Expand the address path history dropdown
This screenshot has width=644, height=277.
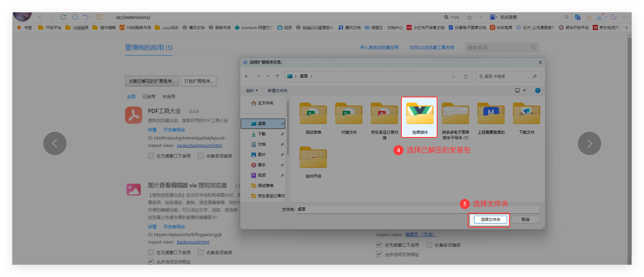point(453,77)
